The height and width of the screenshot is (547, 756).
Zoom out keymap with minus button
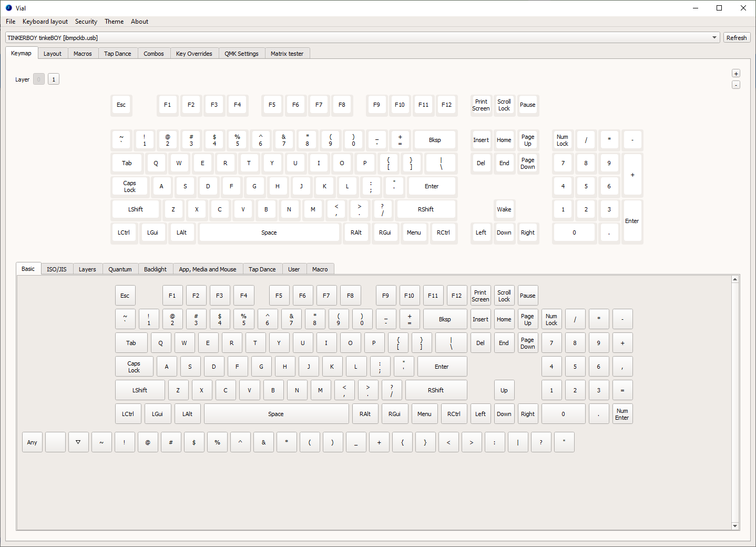coord(736,85)
